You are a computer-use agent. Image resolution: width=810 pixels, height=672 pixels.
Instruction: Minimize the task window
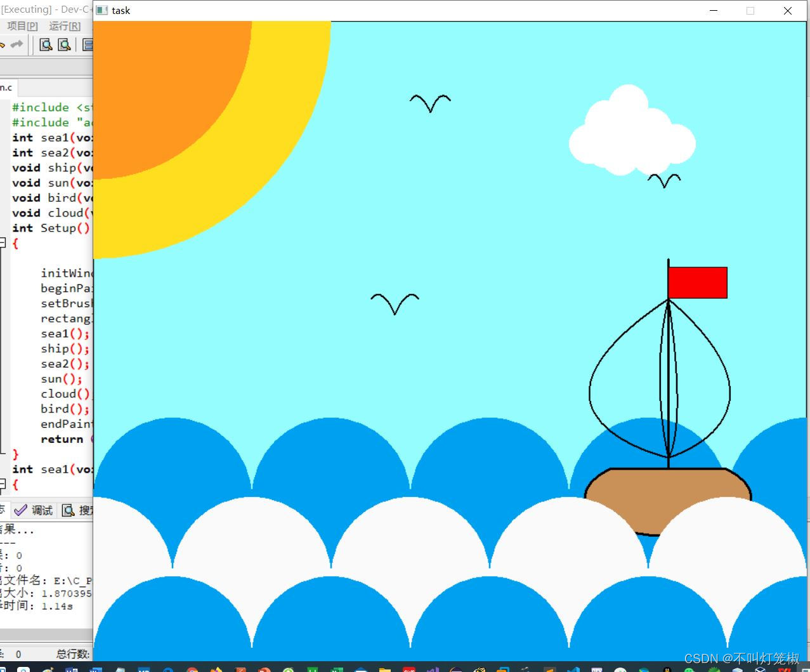point(714,10)
